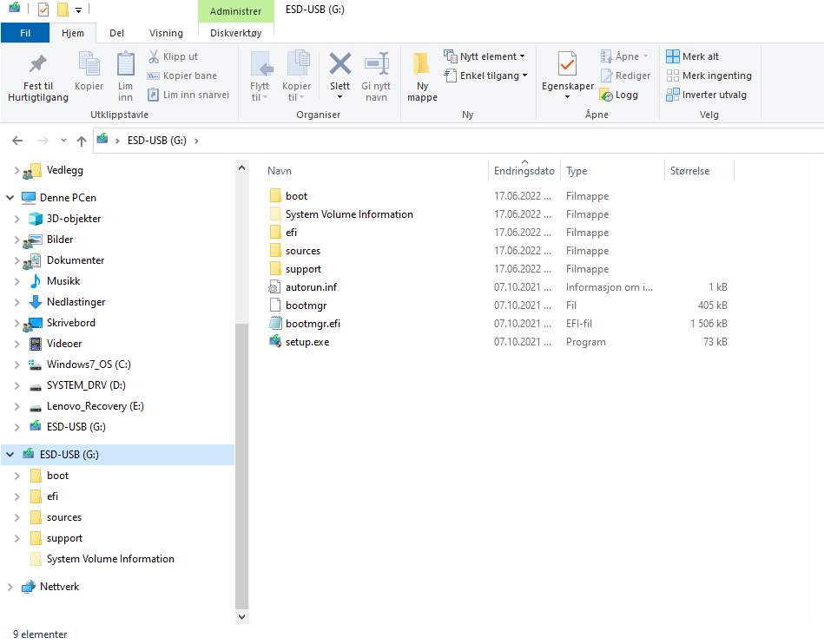This screenshot has height=644, width=824.
Task: Click the back navigation arrow
Action: pos(17,141)
